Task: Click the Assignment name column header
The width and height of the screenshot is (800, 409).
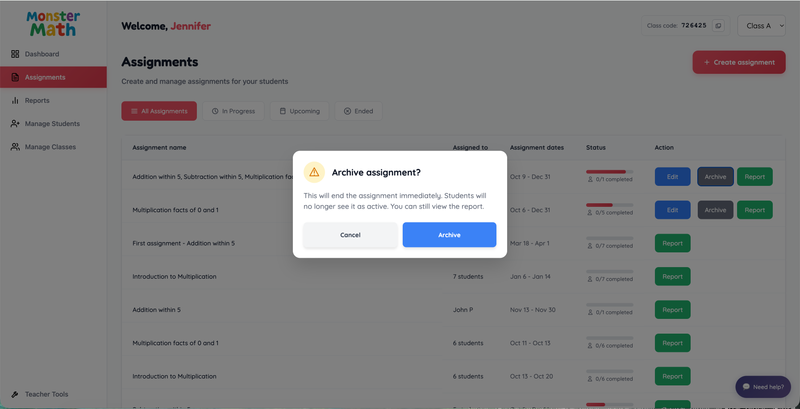Action: tap(159, 148)
